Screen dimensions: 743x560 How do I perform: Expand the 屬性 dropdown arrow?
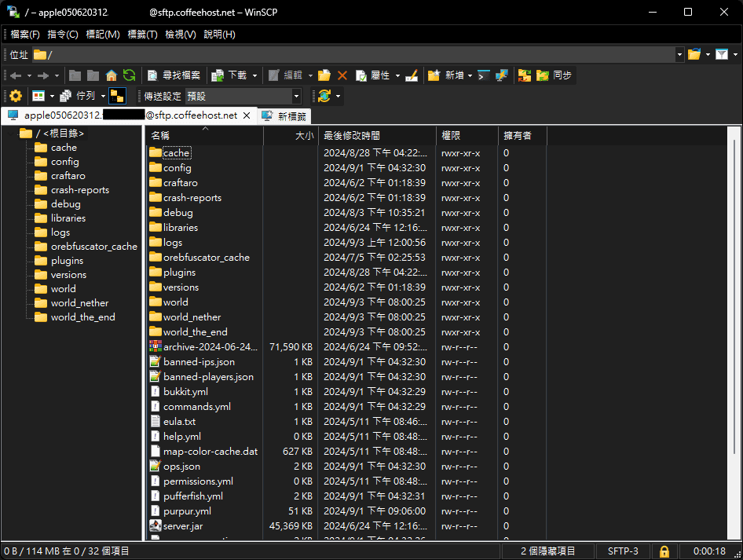[x=397, y=75]
